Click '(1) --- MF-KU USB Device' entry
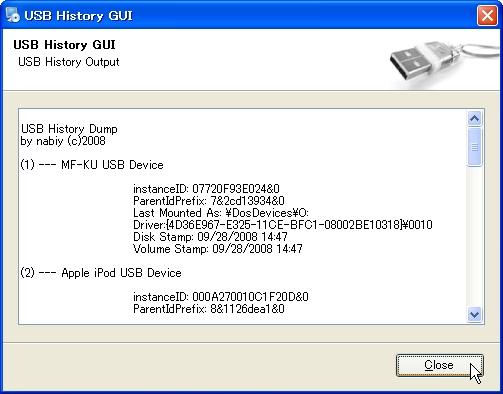The height and width of the screenshot is (394, 503). pos(92,165)
